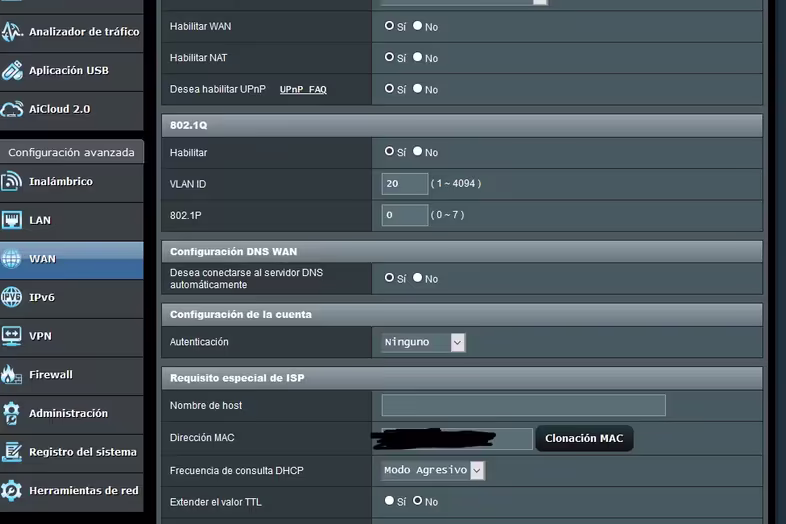Click the LAN port icon
786x524 pixels.
coord(12,220)
